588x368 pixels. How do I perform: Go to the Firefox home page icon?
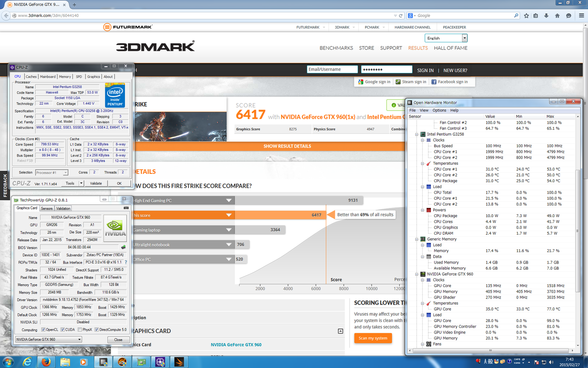tap(557, 15)
